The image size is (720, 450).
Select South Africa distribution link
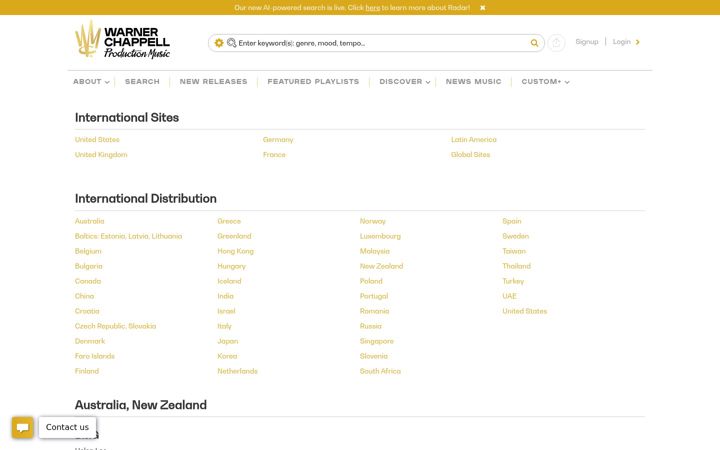tap(380, 371)
